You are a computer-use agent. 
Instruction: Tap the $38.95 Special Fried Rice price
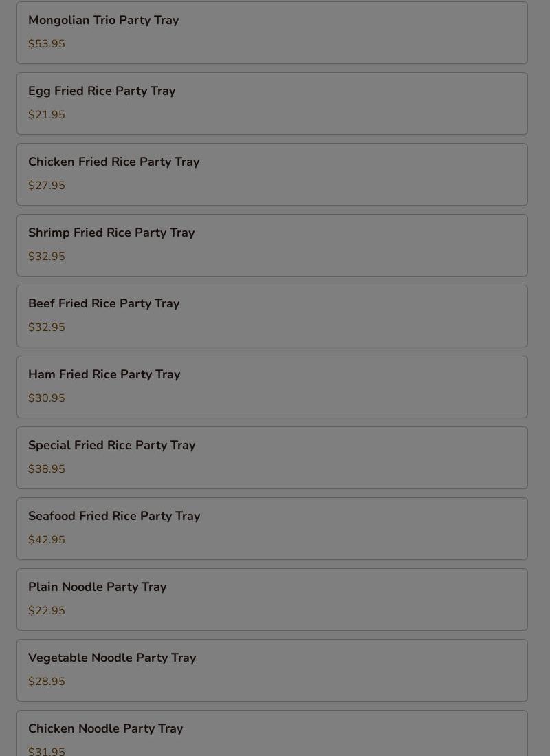(x=47, y=469)
